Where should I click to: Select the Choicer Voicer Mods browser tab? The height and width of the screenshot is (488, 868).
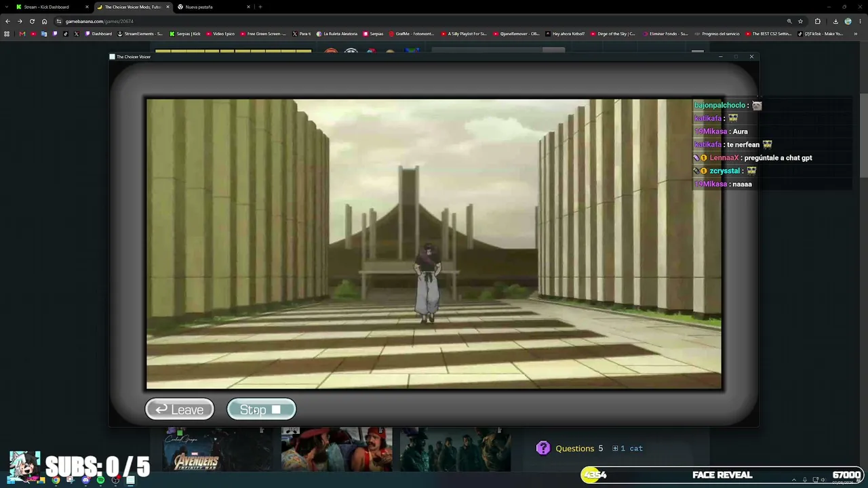(132, 7)
